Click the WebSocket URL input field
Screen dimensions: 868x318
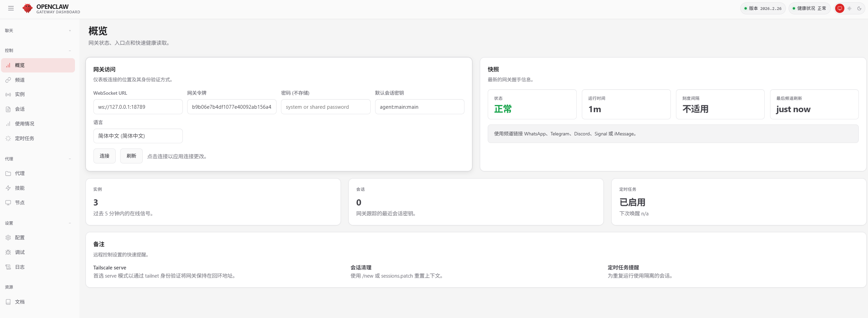coord(138,107)
